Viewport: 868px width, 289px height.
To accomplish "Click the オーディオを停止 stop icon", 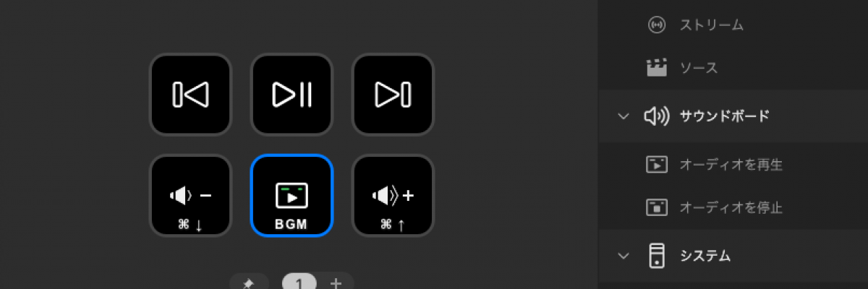I will click(656, 207).
